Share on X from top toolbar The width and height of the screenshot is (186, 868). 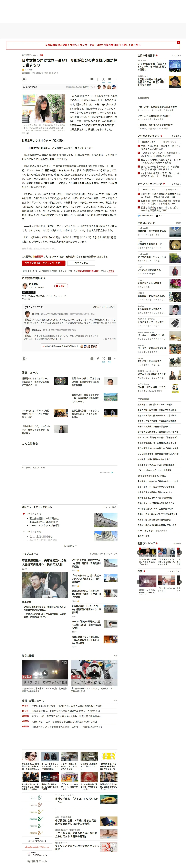[104, 79]
